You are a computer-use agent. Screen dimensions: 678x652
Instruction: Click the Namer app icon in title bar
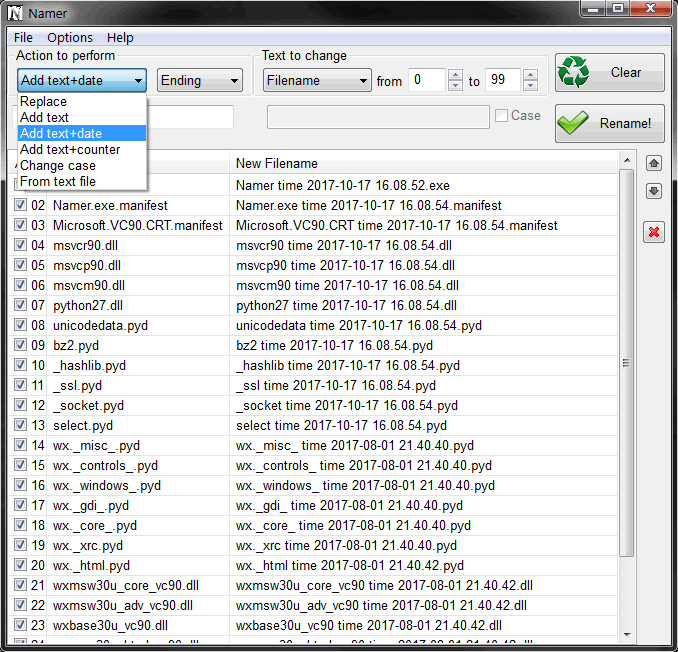coord(15,12)
